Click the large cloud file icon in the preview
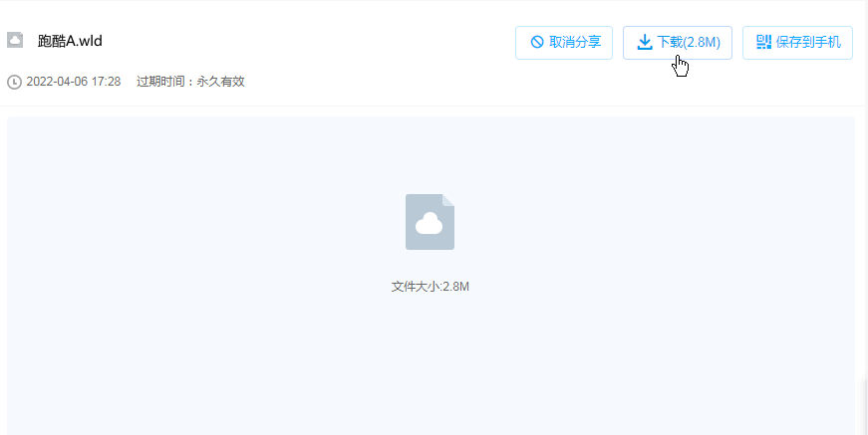Screen dimensions: 868x435 click(x=431, y=222)
